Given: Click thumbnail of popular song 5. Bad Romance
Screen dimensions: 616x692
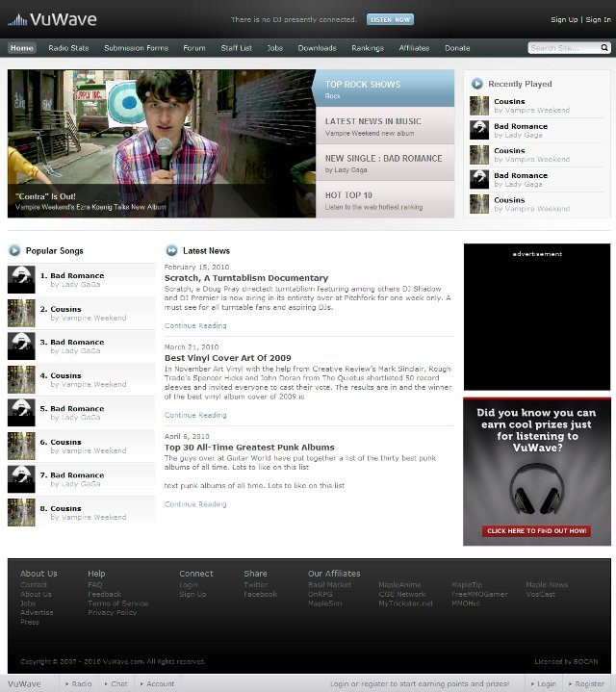Looking at the screenshot, I should 21,412.
